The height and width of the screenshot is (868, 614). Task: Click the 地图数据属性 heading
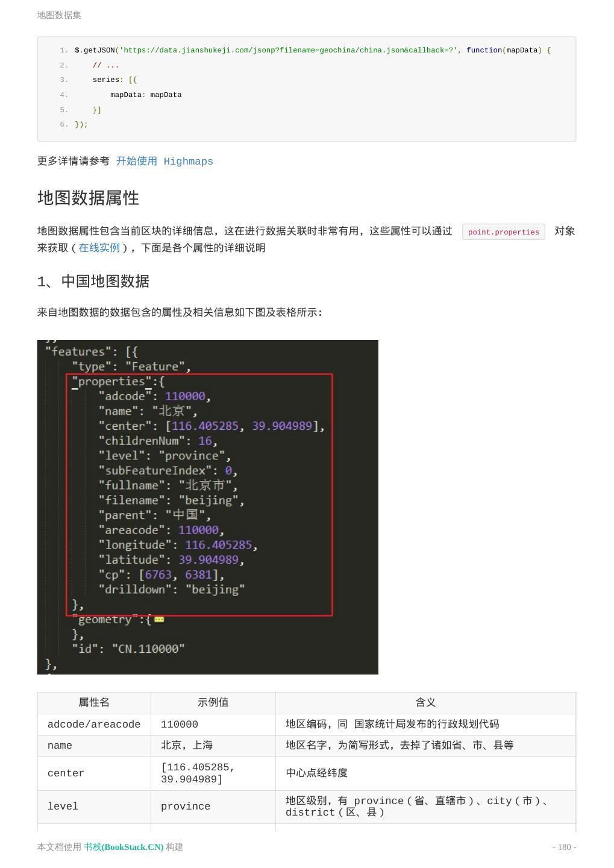89,198
